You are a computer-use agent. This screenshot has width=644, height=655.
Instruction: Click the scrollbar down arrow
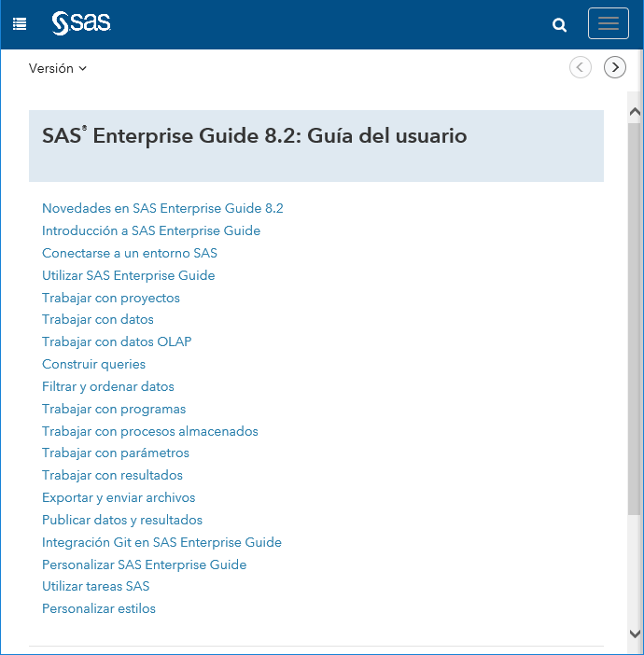tap(635, 633)
